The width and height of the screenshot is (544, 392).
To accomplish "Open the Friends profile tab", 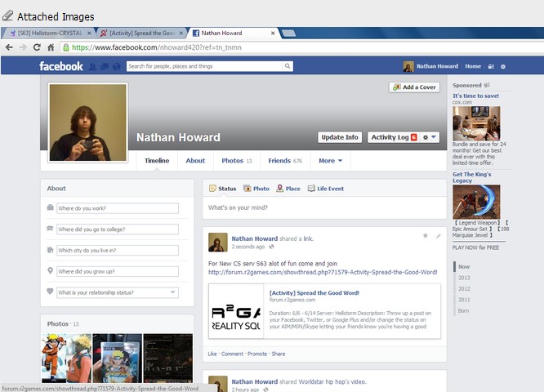I will pos(285,161).
